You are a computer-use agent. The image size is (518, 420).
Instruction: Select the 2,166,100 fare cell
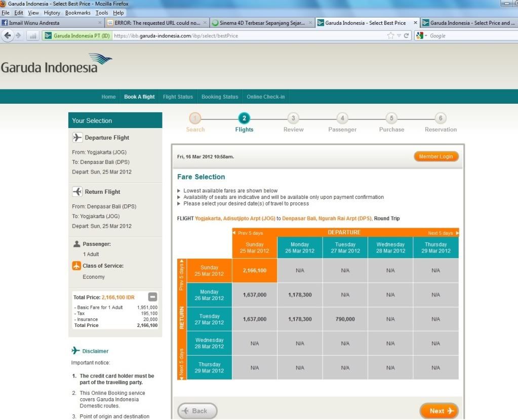(x=255, y=270)
